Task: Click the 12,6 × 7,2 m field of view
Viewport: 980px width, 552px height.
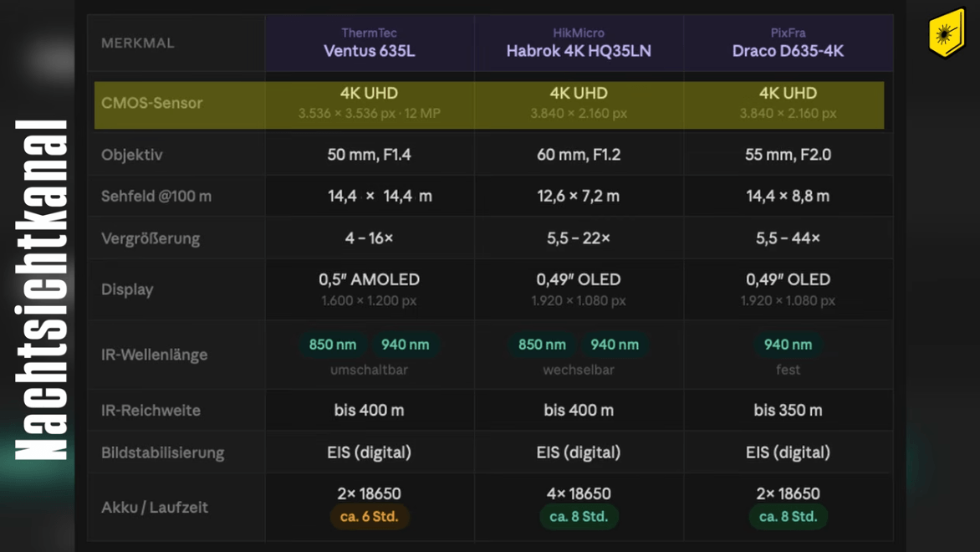Action: point(578,197)
